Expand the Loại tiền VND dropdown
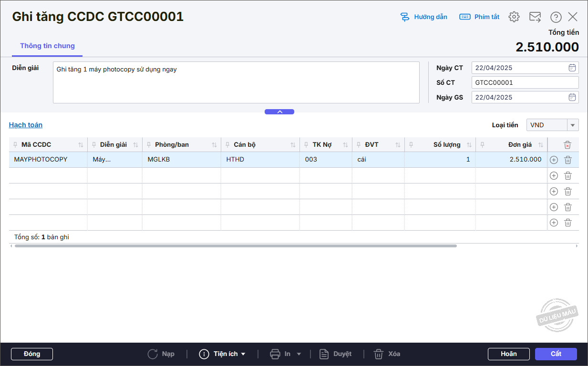Screen dimensions: 588x366 tap(572, 125)
